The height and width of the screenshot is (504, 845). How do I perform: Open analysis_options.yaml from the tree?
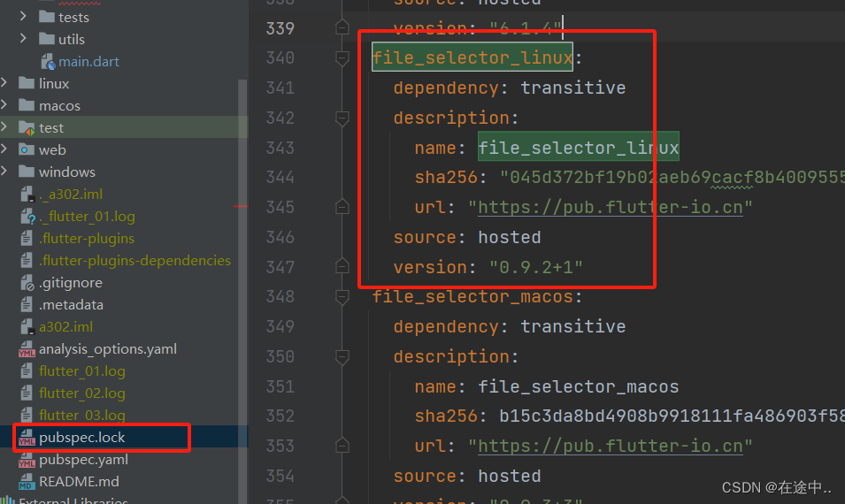[x=108, y=349]
